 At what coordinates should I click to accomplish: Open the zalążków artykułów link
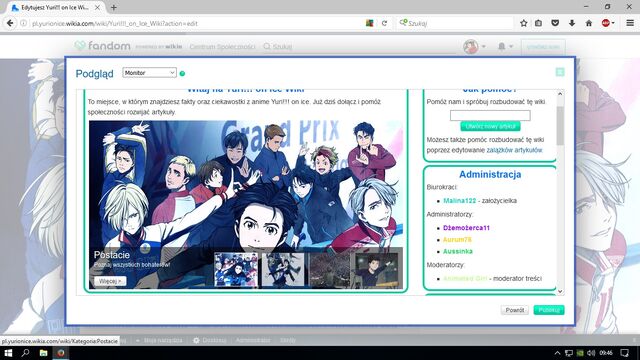point(514,150)
